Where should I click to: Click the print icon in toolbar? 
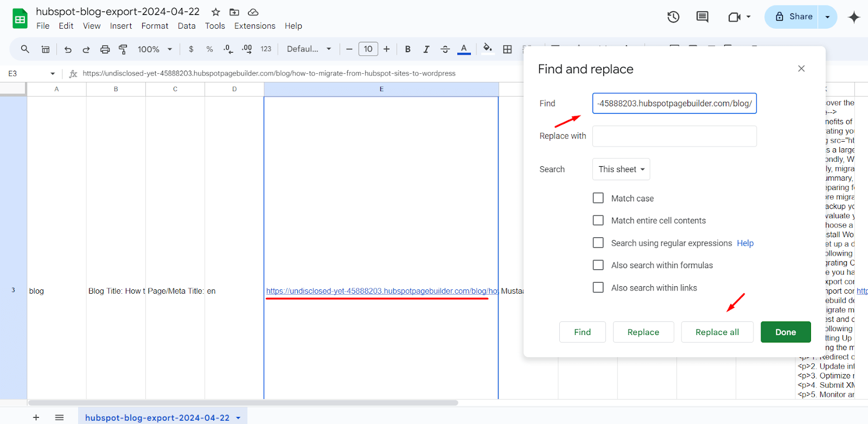[x=105, y=49]
